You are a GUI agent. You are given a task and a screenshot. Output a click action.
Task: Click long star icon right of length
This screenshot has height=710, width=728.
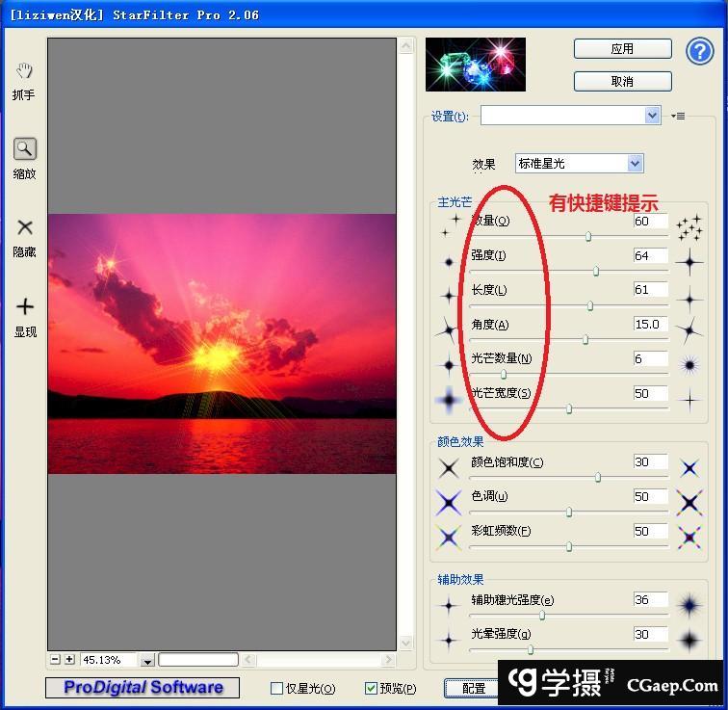point(689,299)
